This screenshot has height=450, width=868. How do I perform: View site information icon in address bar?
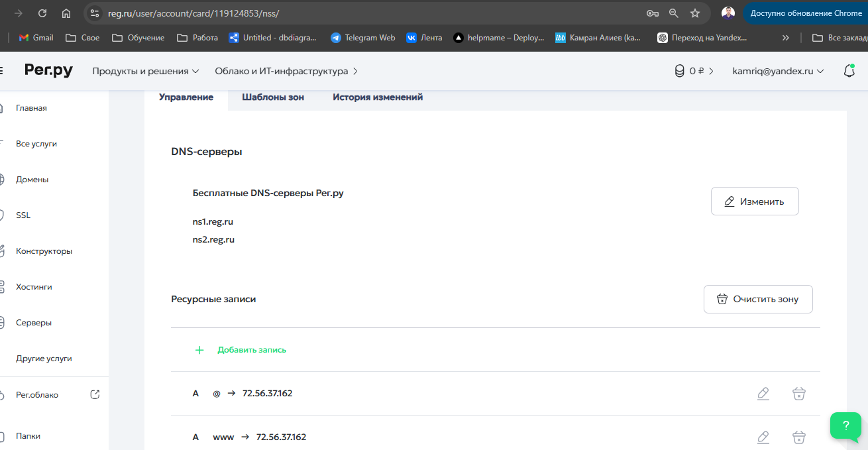click(x=95, y=13)
